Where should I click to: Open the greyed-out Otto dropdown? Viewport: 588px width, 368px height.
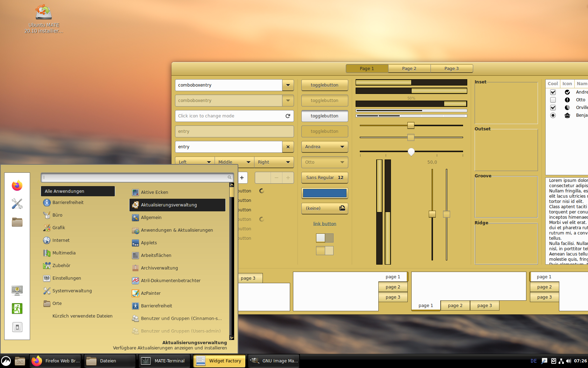click(324, 162)
